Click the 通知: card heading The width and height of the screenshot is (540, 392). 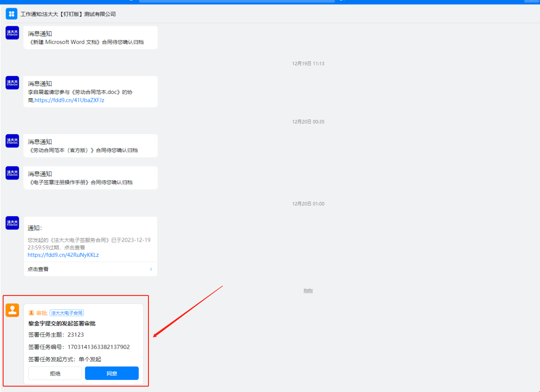pyautogui.click(x=35, y=228)
